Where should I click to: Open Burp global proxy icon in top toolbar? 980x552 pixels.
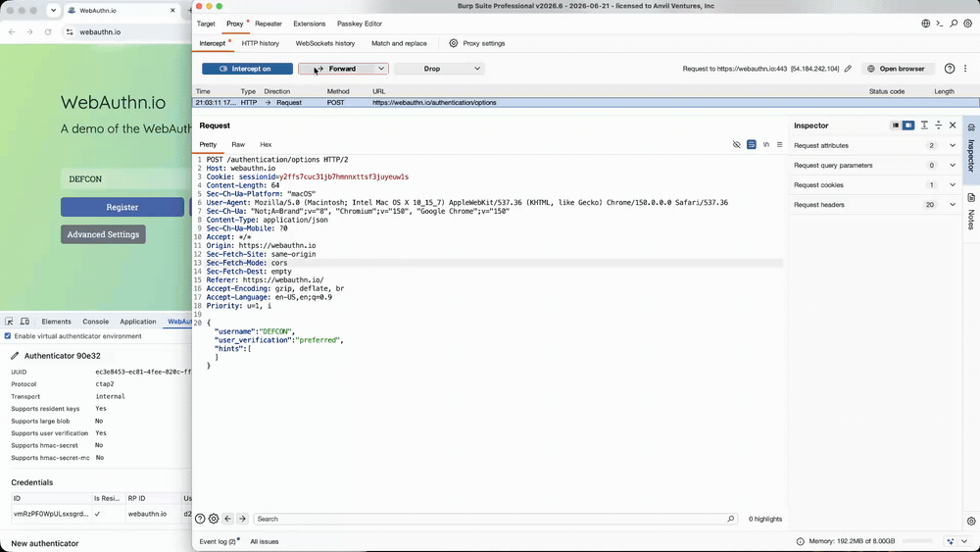[926, 24]
